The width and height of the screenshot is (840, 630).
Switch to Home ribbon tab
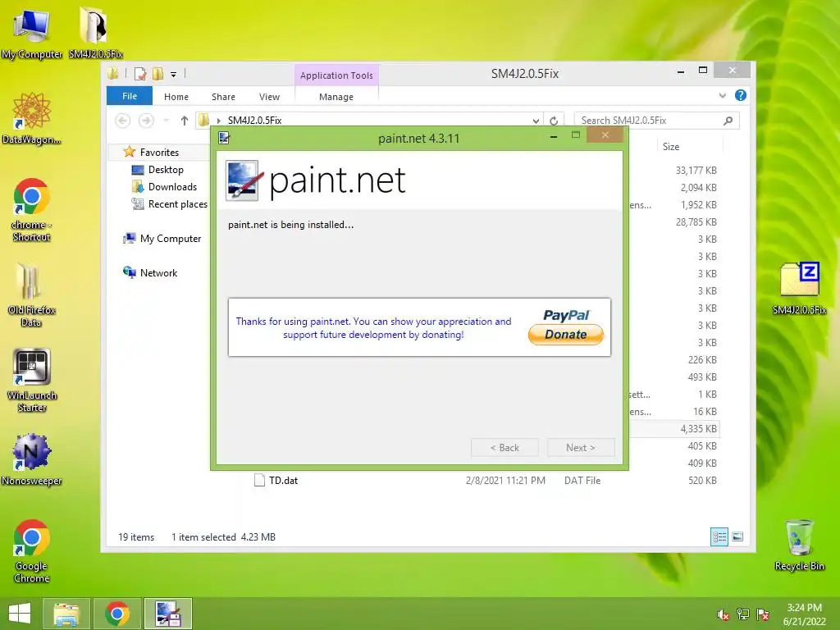(x=176, y=97)
